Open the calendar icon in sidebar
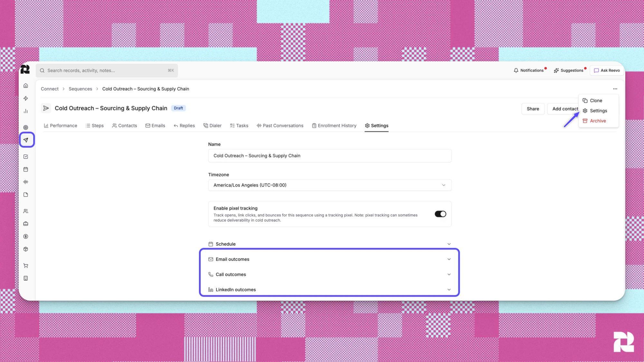 coord(26,169)
